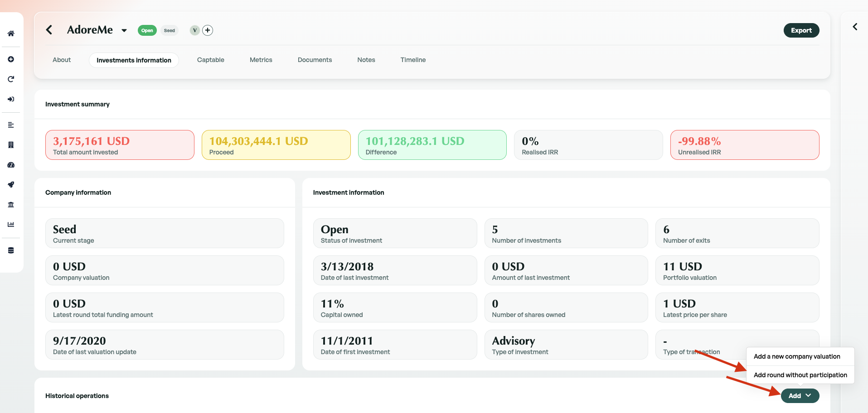Click the Historical operations heading
The width and height of the screenshot is (868, 413).
click(77, 396)
